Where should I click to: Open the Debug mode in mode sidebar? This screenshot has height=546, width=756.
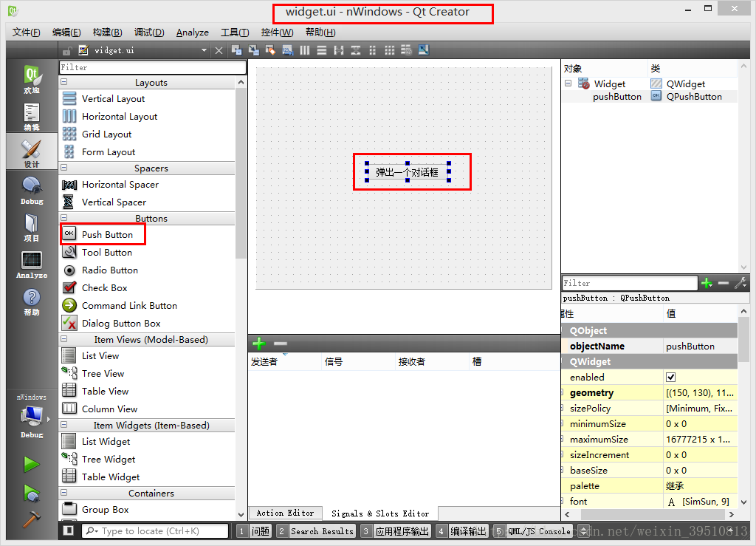coord(32,191)
